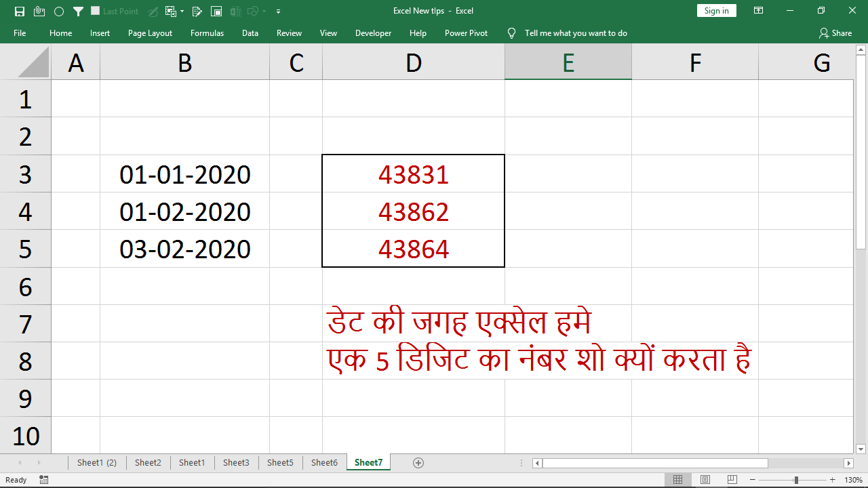This screenshot has height=488, width=868.
Task: Click the macro record icon in status bar
Action: click(43, 479)
